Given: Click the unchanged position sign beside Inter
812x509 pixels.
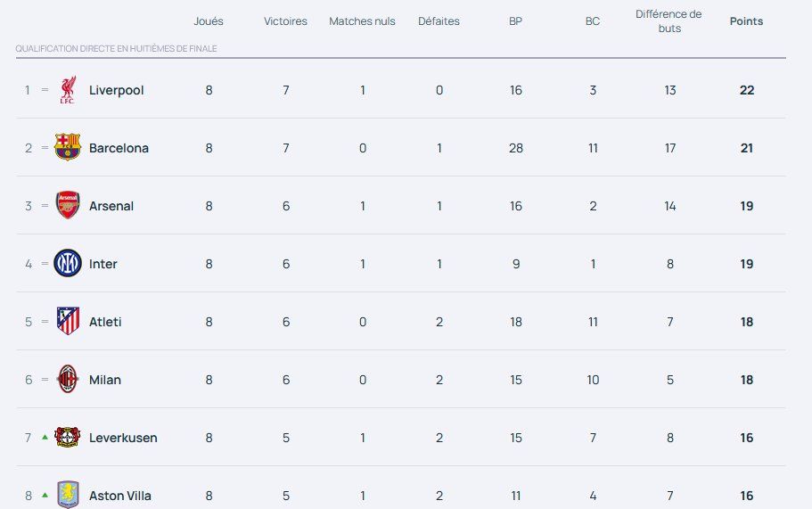Looking at the screenshot, I should click(45, 264).
